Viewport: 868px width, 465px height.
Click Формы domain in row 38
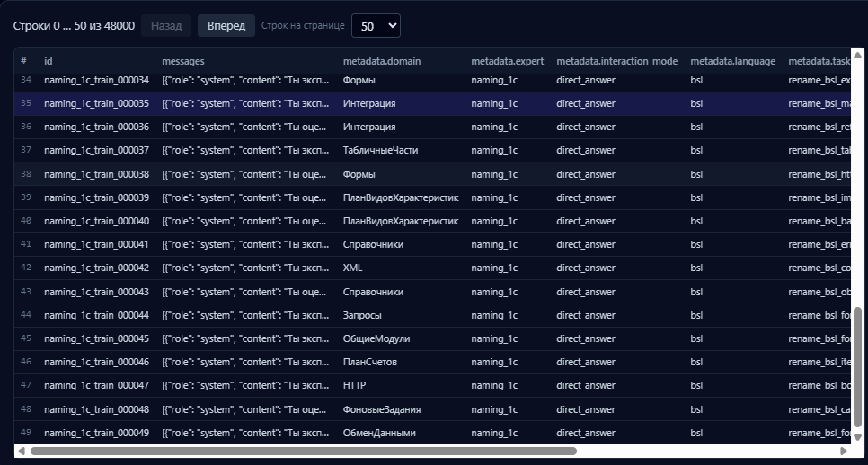click(359, 174)
